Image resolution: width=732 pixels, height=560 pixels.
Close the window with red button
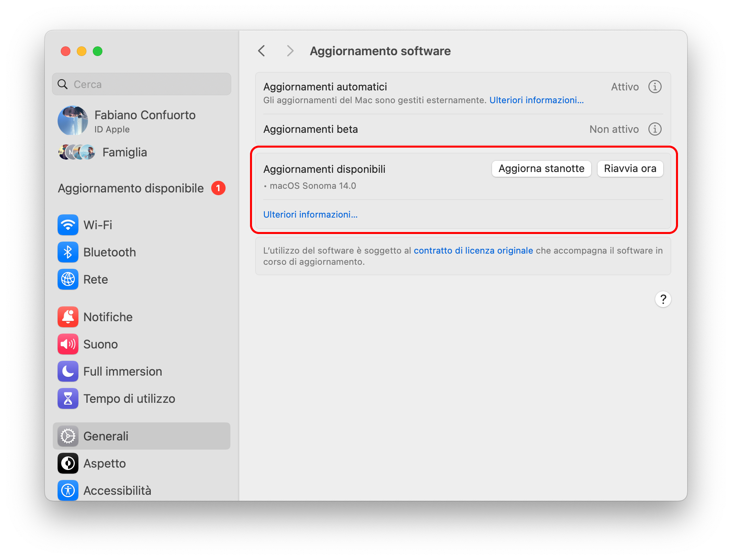click(x=66, y=51)
